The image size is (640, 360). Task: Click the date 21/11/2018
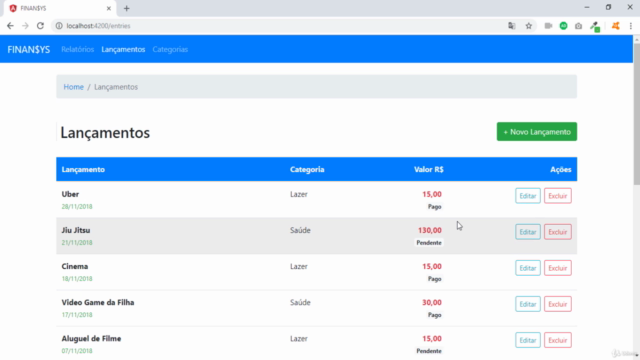tap(77, 242)
